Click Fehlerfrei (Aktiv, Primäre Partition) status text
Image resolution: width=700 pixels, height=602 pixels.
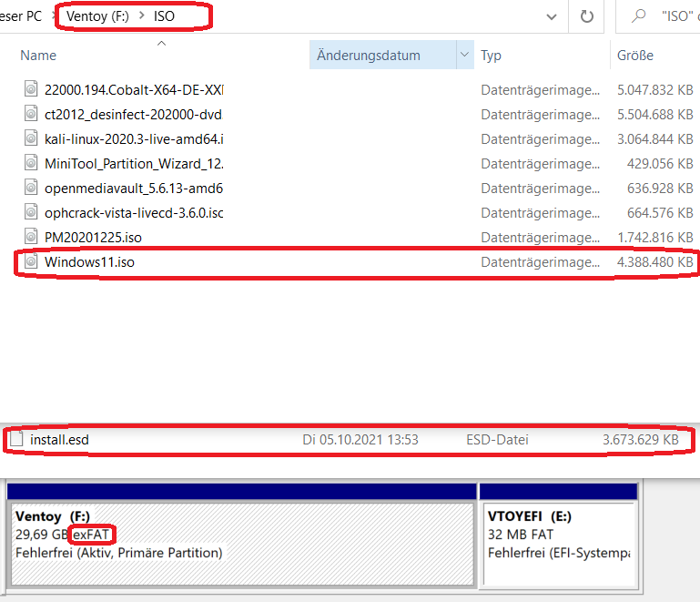point(118,553)
